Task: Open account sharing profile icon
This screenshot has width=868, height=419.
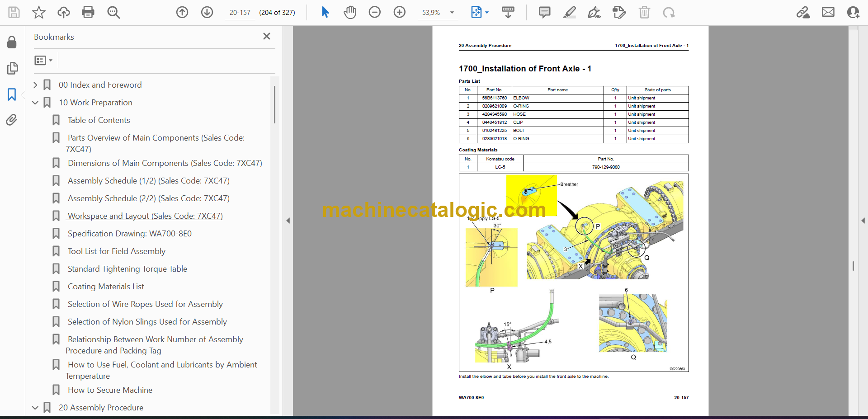Action: [x=853, y=12]
